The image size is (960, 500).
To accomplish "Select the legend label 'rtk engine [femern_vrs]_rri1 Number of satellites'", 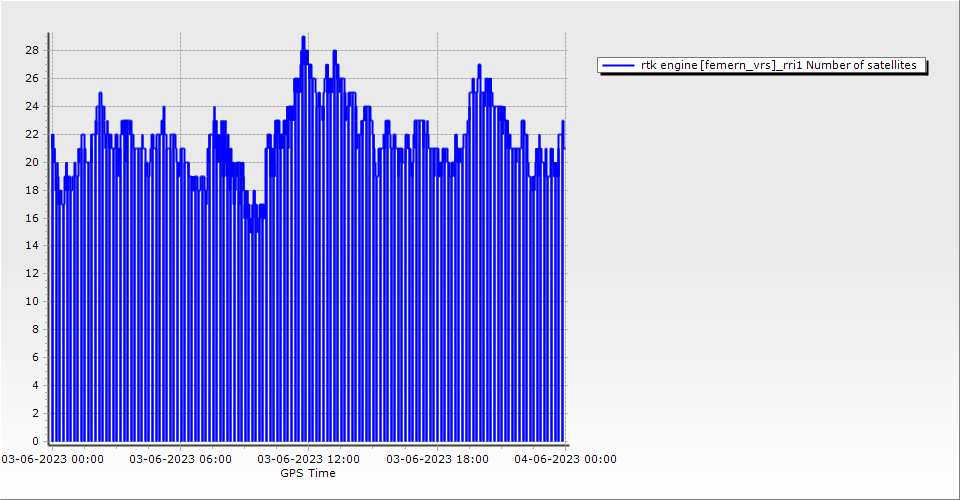I will 778,65.
